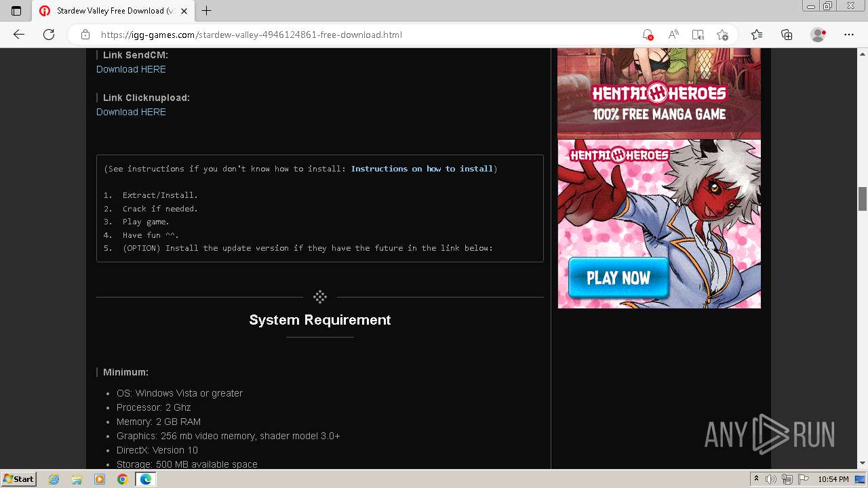Open the volume speaker tray icon
Screen dimensions: 868x488
(771, 479)
